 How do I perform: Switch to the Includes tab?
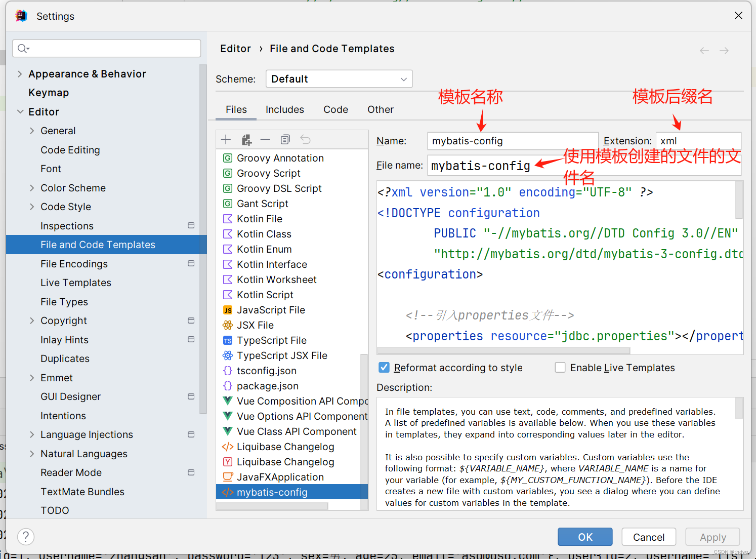tap(285, 109)
